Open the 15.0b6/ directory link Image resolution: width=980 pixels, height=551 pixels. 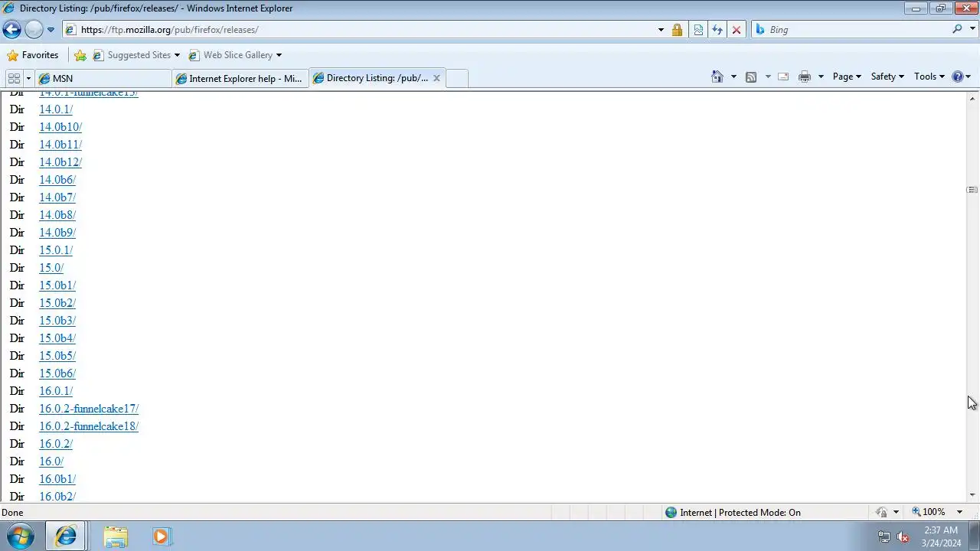point(57,373)
